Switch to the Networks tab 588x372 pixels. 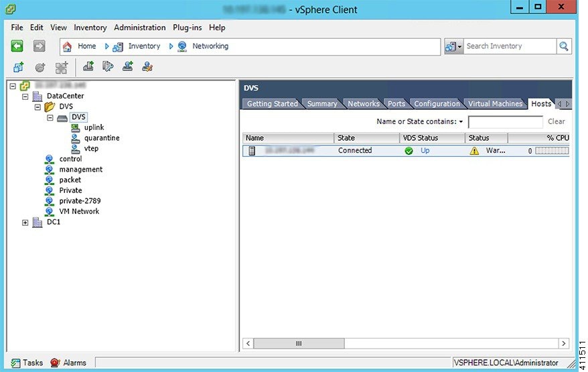[364, 104]
